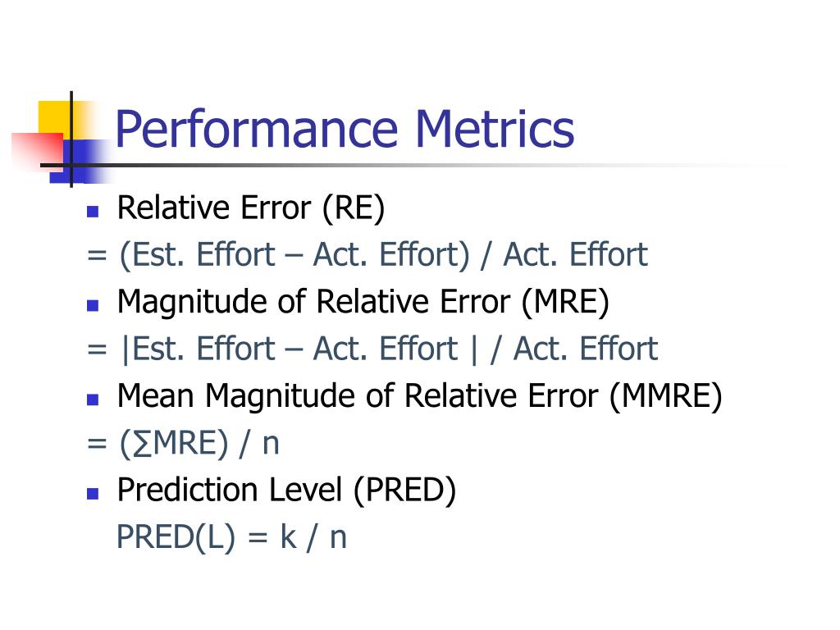Viewport: 840px width, 630px height.
Task: Click the vertical black line in logo
Action: click(x=71, y=139)
